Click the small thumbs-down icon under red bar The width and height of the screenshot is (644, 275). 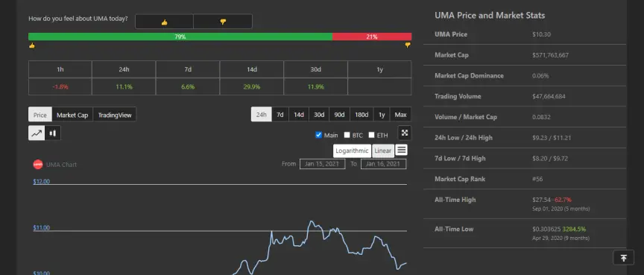pyautogui.click(x=408, y=45)
